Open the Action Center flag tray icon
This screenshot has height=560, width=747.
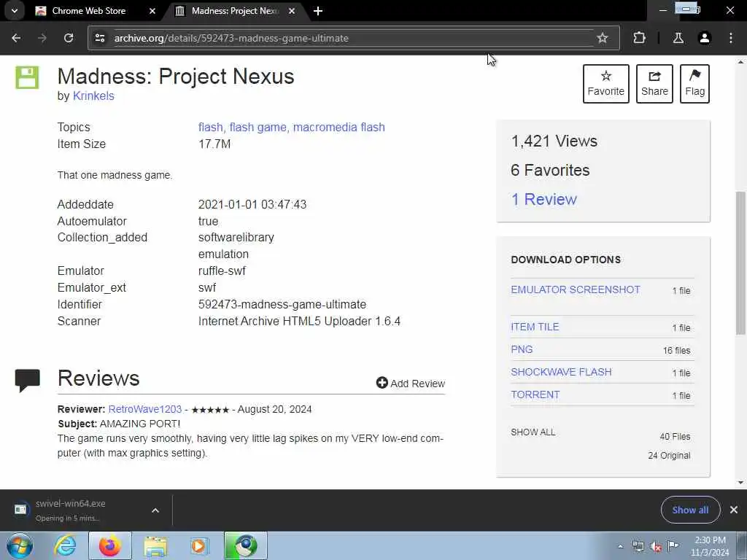pos(673,546)
